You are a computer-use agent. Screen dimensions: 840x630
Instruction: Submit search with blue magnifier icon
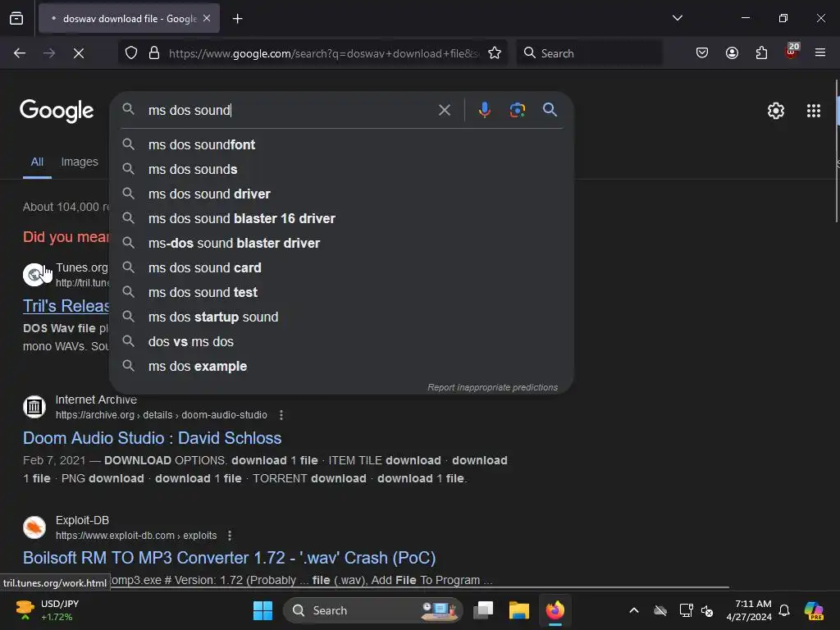click(x=550, y=110)
